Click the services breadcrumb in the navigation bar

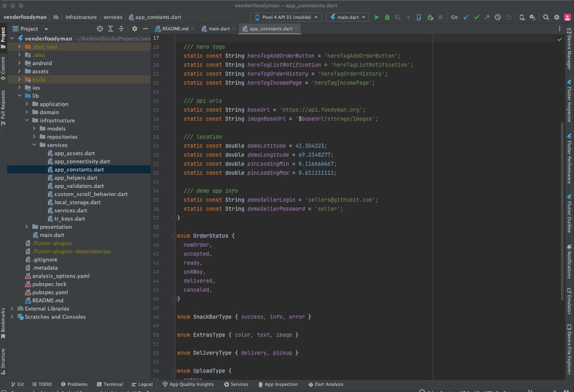[113, 17]
